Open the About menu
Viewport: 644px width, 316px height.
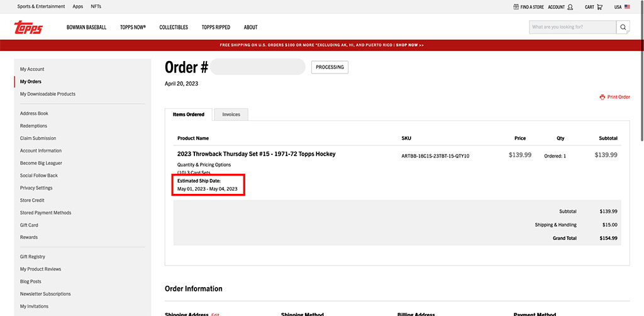pos(250,27)
